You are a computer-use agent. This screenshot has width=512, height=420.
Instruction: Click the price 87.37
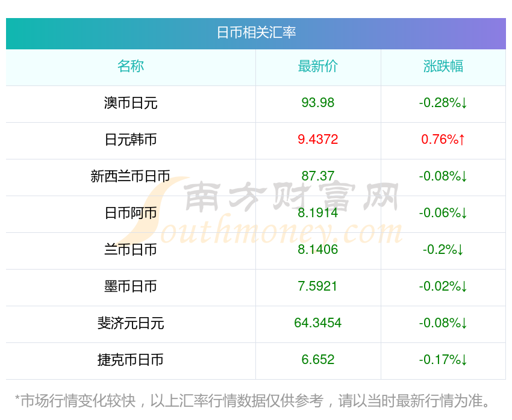pos(317,176)
